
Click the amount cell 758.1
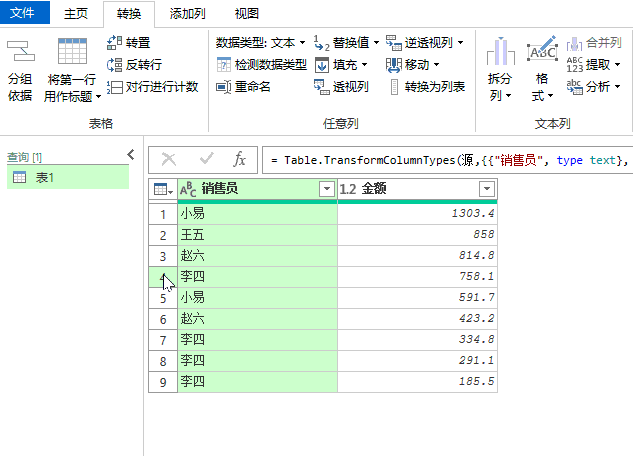(x=417, y=277)
